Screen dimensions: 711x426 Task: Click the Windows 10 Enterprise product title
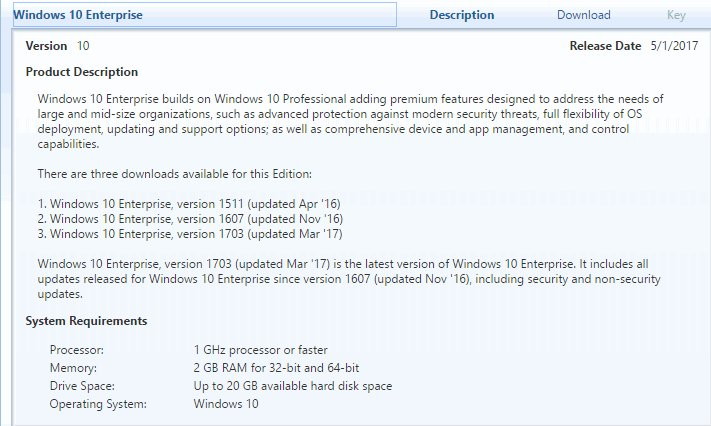pyautogui.click(x=78, y=15)
